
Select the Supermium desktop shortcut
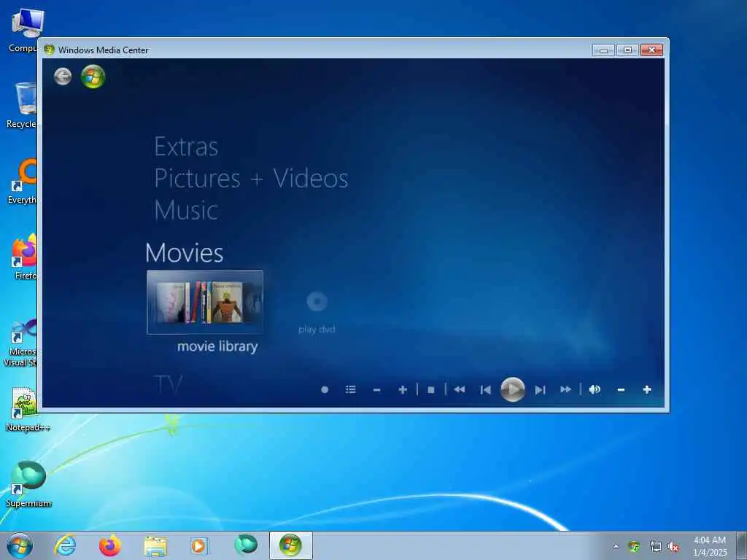tap(28, 484)
